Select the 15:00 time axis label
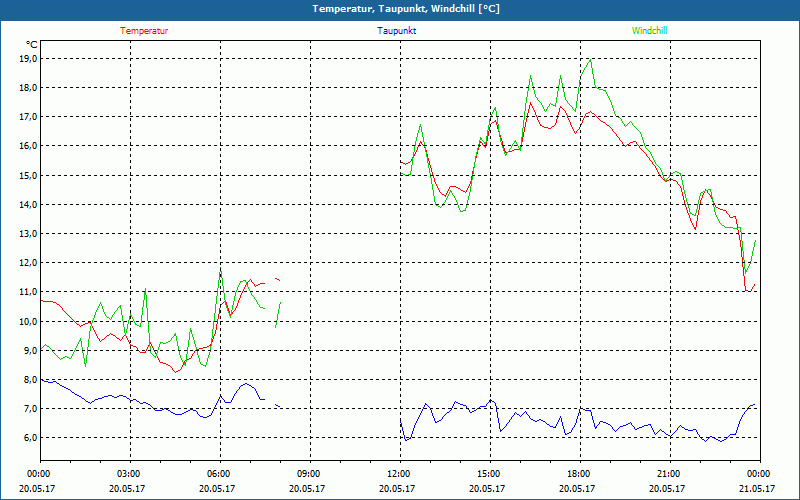Image resolution: width=800 pixels, height=500 pixels. point(488,474)
